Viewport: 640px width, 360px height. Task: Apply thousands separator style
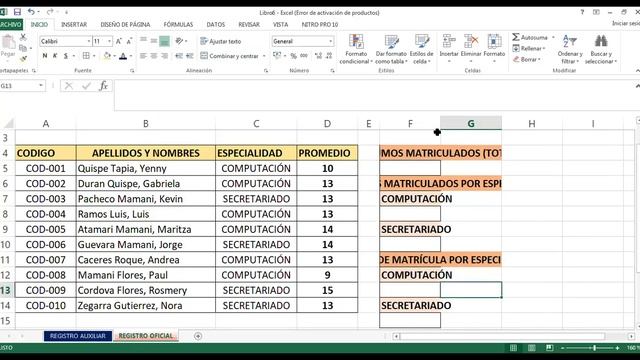[x=304, y=56]
